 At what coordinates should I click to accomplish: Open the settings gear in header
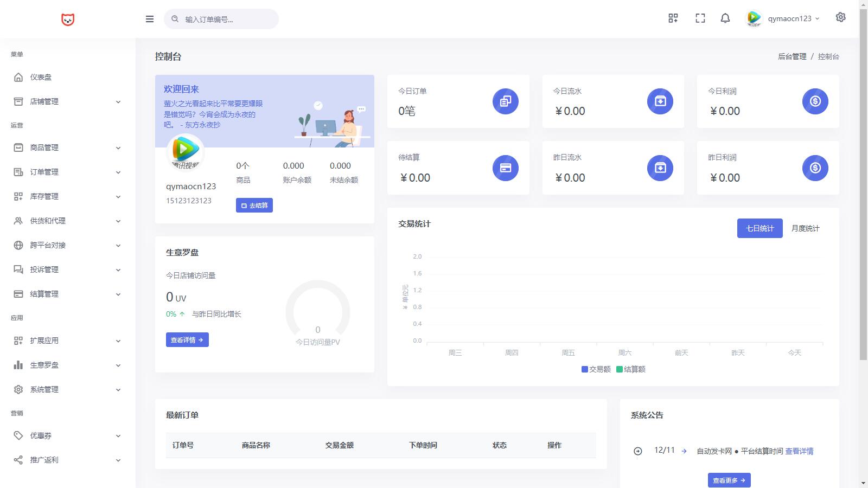coord(840,17)
